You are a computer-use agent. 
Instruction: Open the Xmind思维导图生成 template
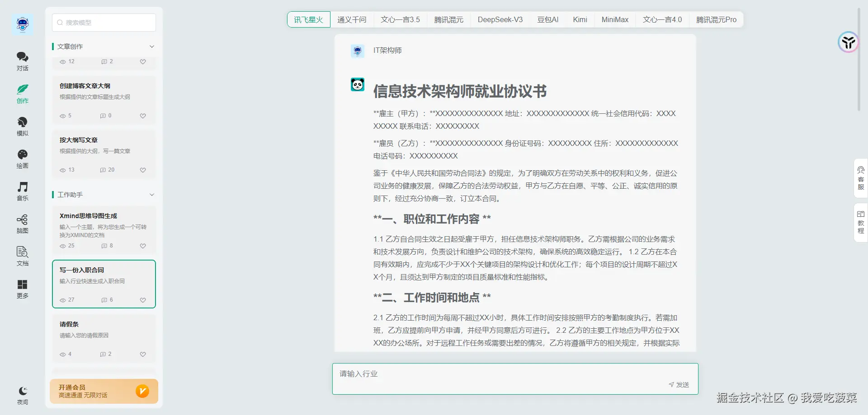coord(104,230)
